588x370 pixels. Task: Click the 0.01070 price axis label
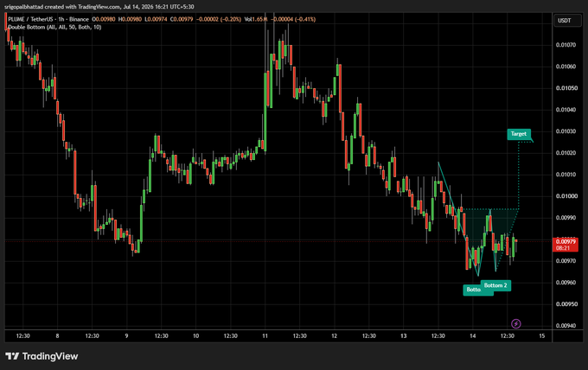click(566, 45)
